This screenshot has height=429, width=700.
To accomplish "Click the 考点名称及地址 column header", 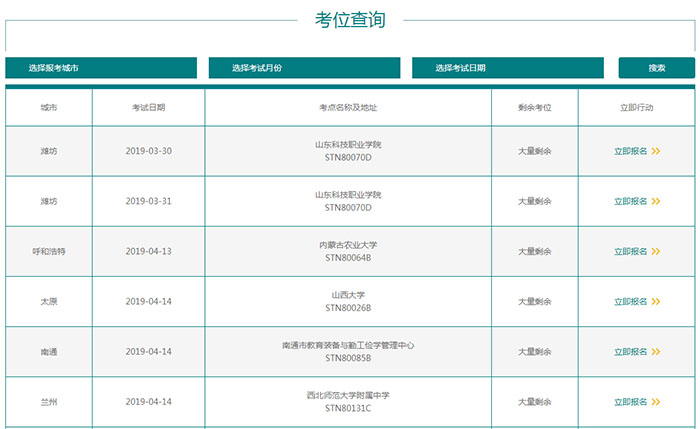I will tap(348, 107).
